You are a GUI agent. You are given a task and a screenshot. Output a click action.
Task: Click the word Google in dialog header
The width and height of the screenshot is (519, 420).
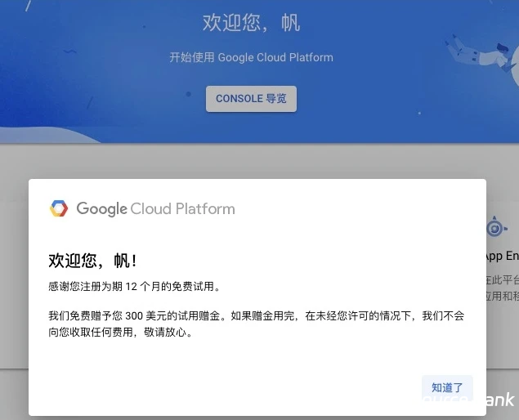tap(101, 208)
